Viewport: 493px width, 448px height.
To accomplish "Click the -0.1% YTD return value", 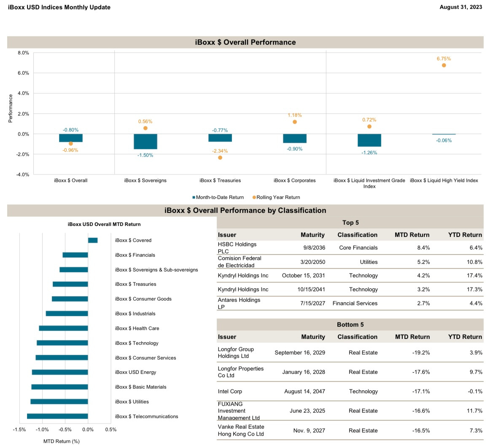I will (x=475, y=392).
